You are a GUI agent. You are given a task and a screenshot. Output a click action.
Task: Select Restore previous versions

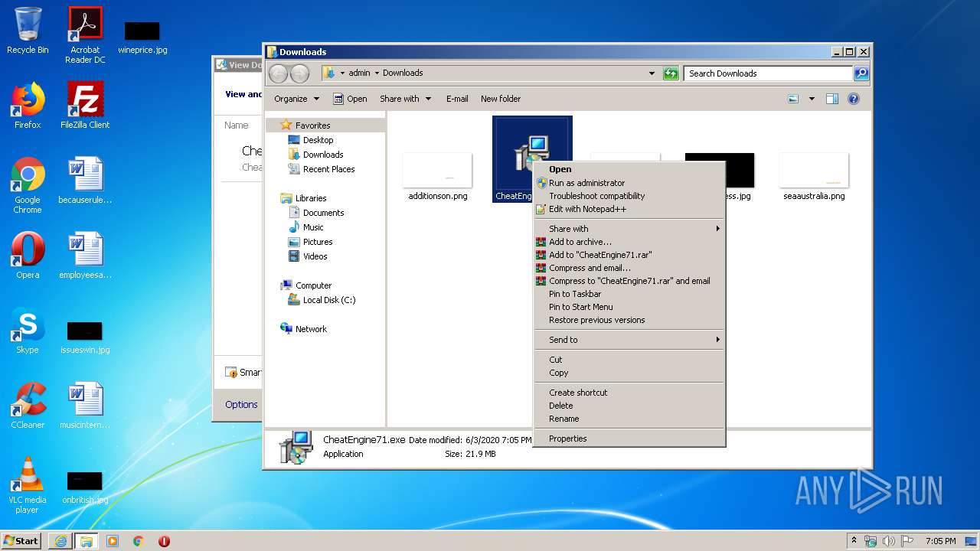629,320
